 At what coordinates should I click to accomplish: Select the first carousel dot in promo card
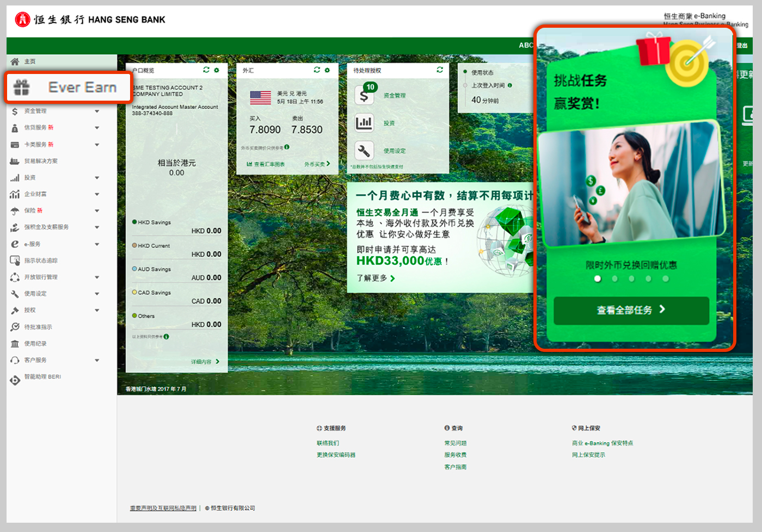[598, 279]
